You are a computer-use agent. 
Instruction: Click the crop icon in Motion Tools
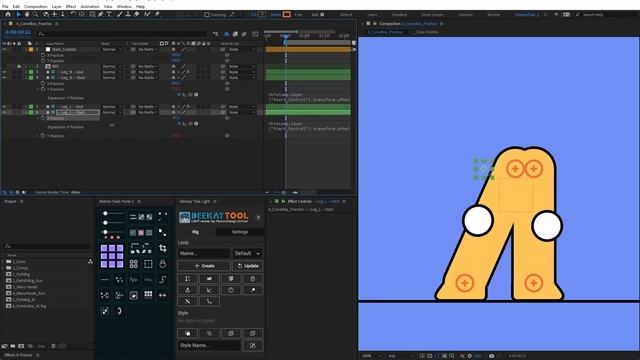[x=162, y=248]
